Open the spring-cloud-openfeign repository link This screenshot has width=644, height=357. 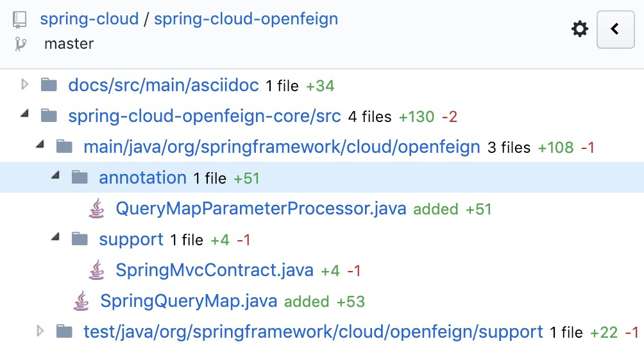[x=246, y=19]
